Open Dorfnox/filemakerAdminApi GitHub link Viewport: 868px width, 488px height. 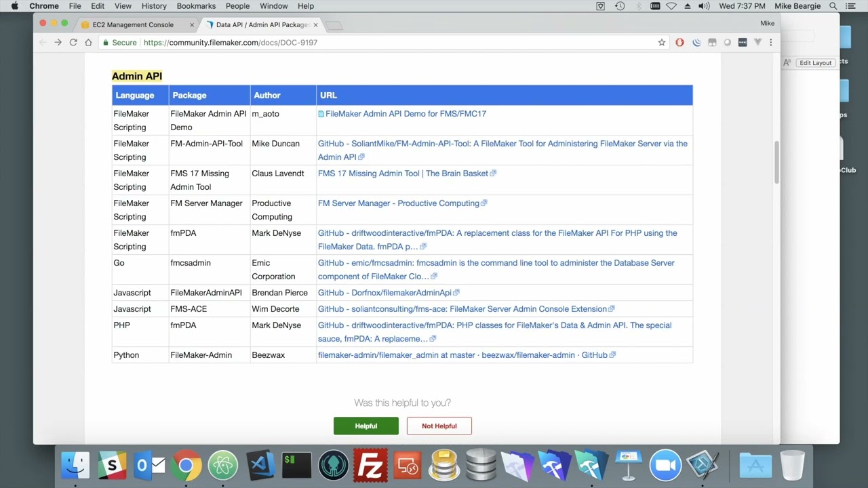[384, 293]
